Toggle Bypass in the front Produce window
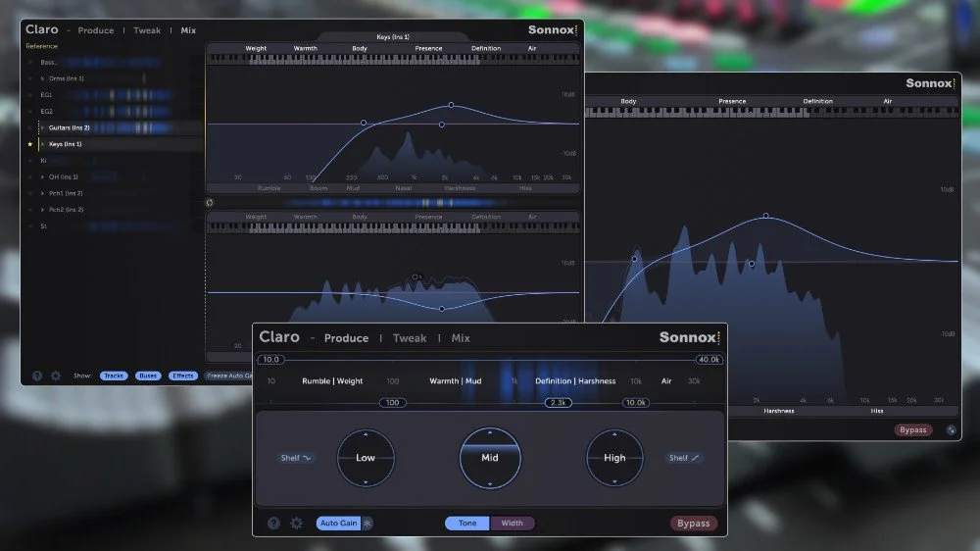Screen dimensions: 980x551 694,523
